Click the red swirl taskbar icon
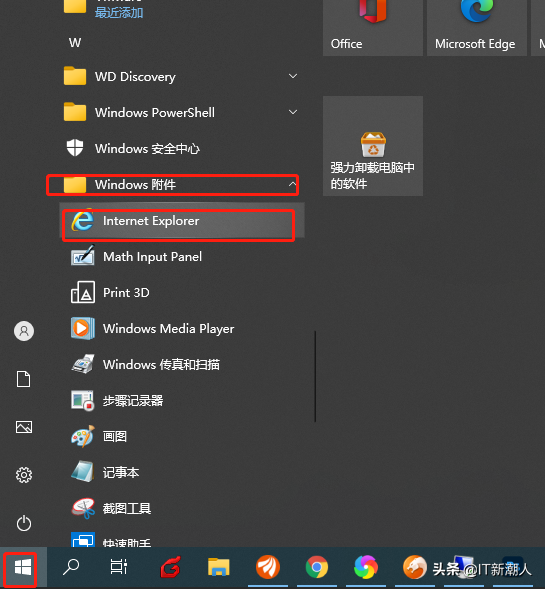Image resolution: width=545 pixels, height=589 pixels. (x=171, y=567)
